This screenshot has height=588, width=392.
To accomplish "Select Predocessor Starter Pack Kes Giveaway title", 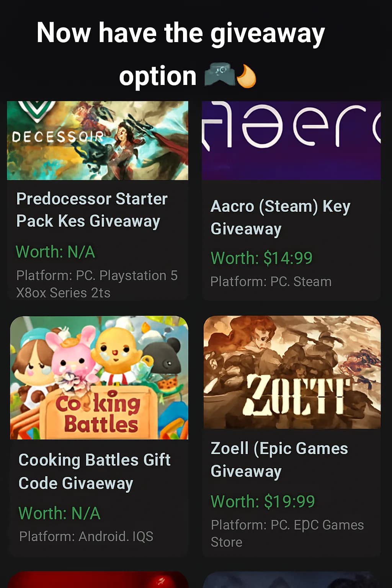I will (x=92, y=210).
